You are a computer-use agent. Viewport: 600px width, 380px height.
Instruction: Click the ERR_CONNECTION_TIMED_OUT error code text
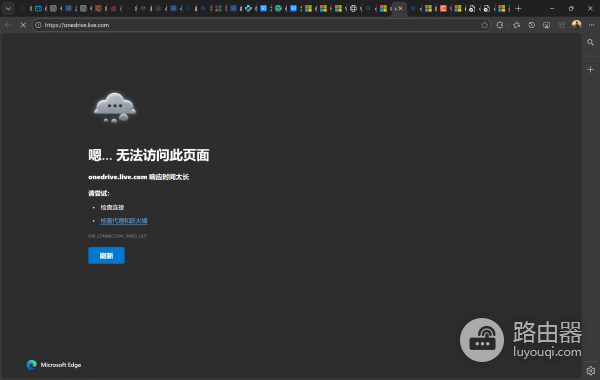click(x=117, y=236)
